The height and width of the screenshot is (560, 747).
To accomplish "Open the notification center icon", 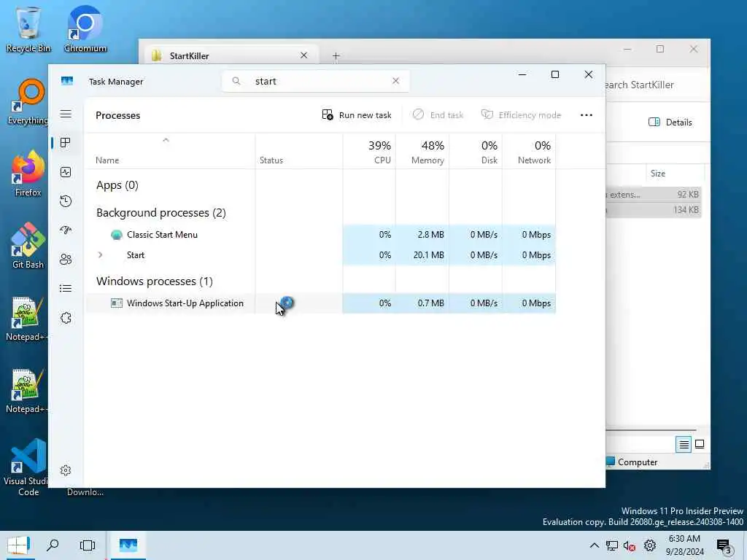I will (724, 547).
